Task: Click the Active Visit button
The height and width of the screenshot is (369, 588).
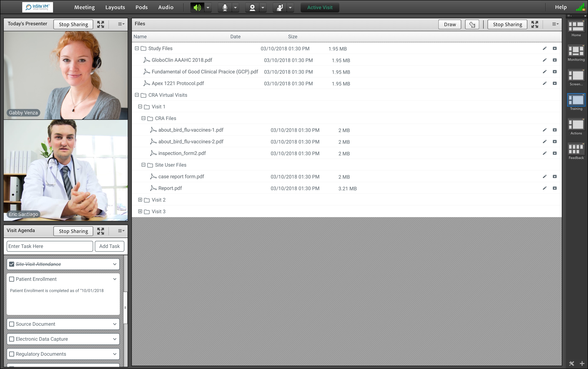Action: 320,7
